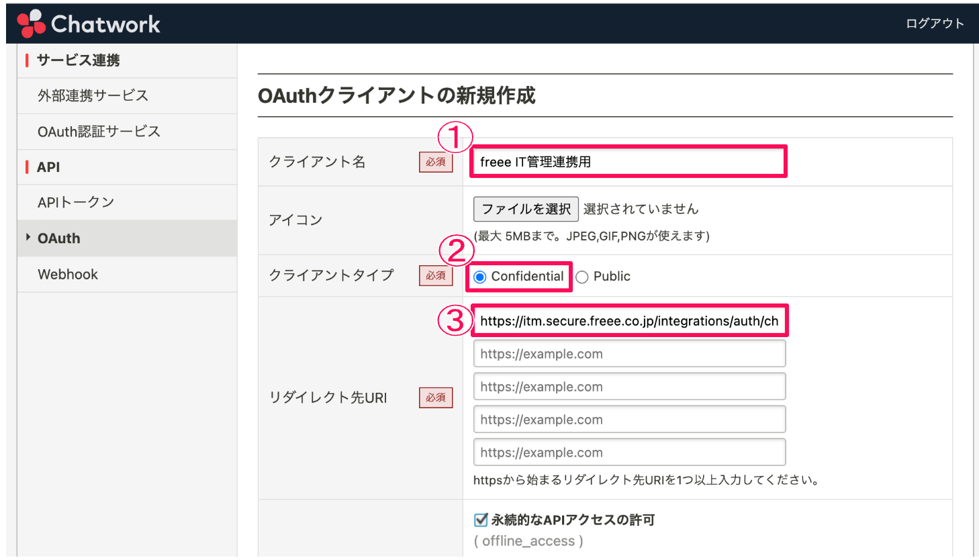
Task: Click the 必須 badge beside クライアント名
Action: tap(436, 162)
